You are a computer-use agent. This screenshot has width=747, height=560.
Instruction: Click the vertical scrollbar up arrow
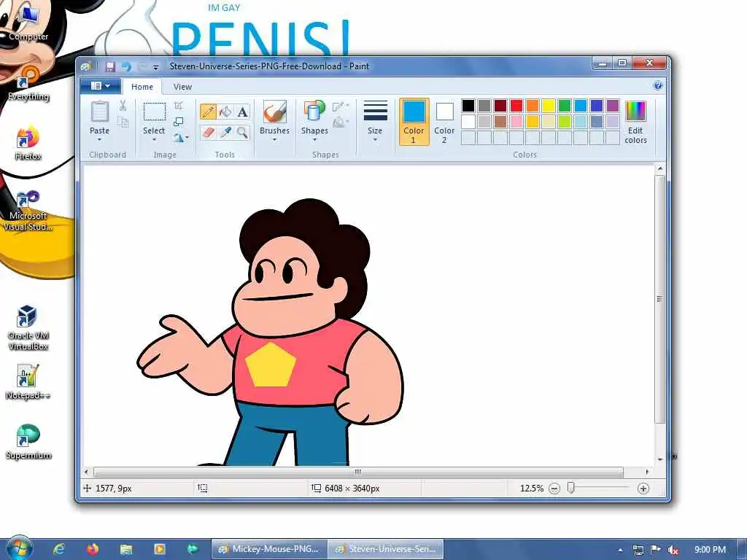[x=659, y=168]
